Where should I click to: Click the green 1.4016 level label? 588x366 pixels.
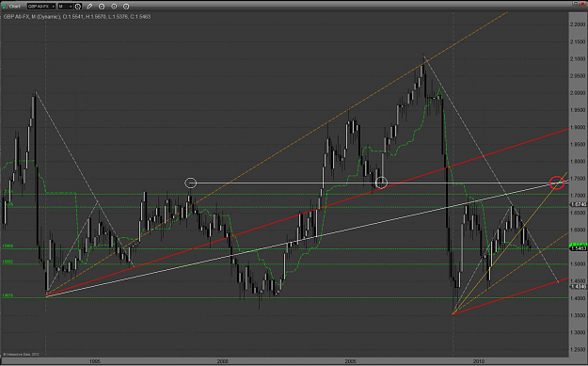(8, 295)
